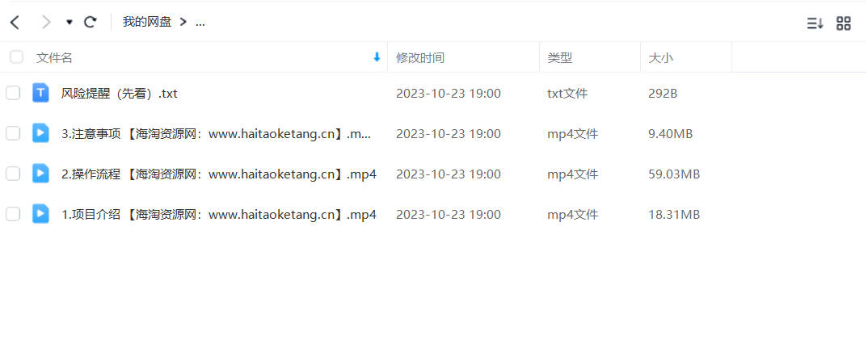This screenshot has width=868, height=348.
Task: Select the 2.操作流程 mp4 file name
Action: 219,174
